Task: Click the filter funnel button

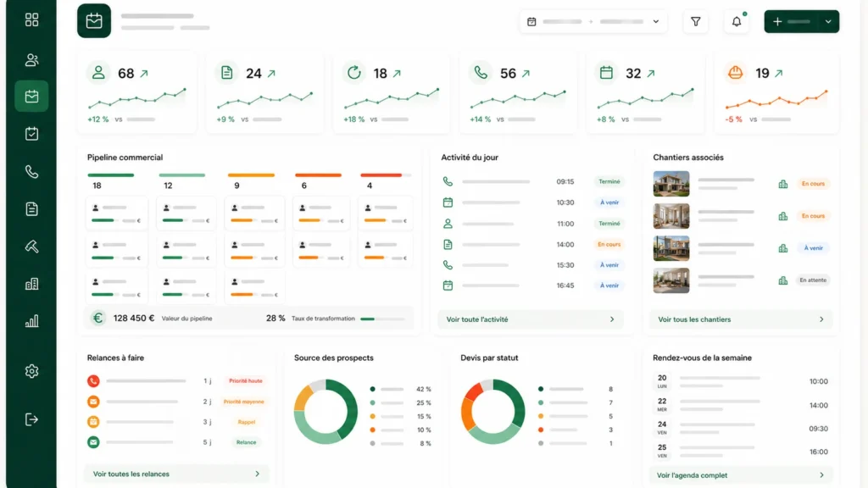Action: click(695, 21)
